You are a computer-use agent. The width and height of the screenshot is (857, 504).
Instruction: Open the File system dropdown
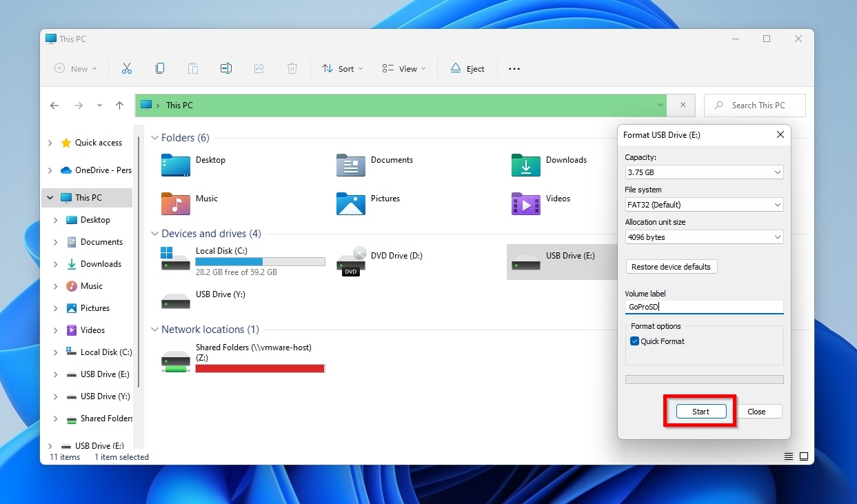[704, 204]
